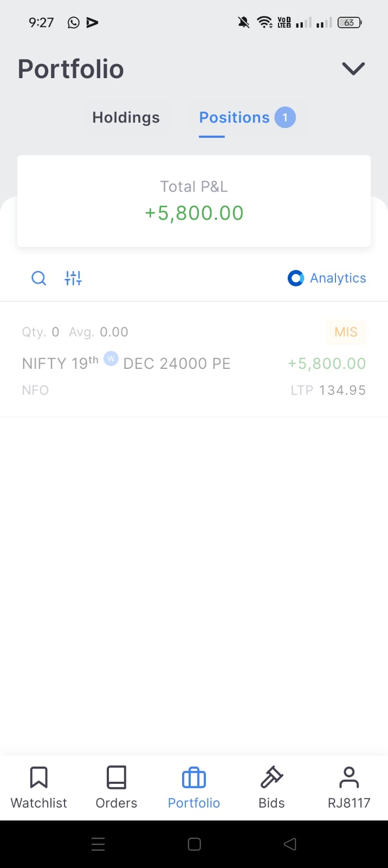388x868 pixels.
Task: Open the search icon in positions
Action: click(x=38, y=278)
